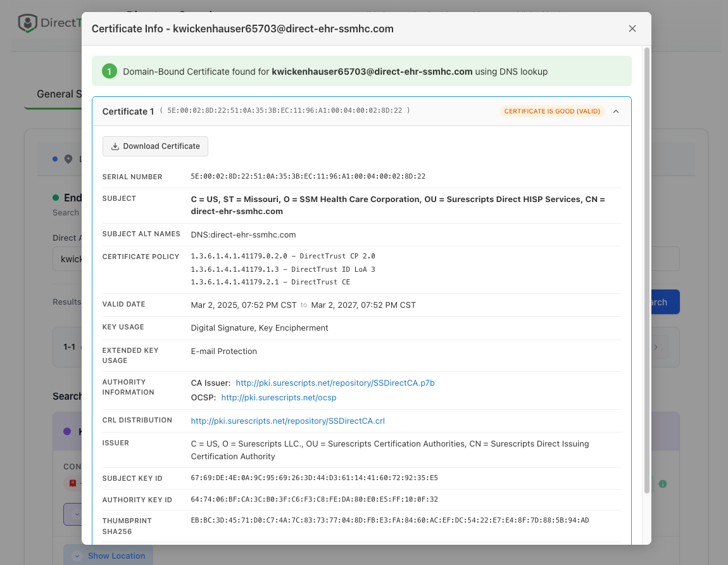Click the purple-outlined chevron dropdown in background
Screen dimensions: 728x565
pos(73,514)
